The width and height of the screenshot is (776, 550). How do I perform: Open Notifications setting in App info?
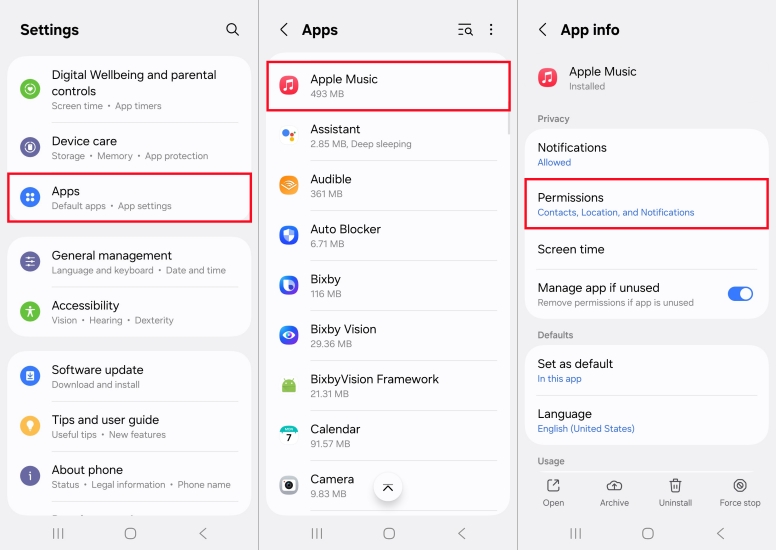[646, 154]
